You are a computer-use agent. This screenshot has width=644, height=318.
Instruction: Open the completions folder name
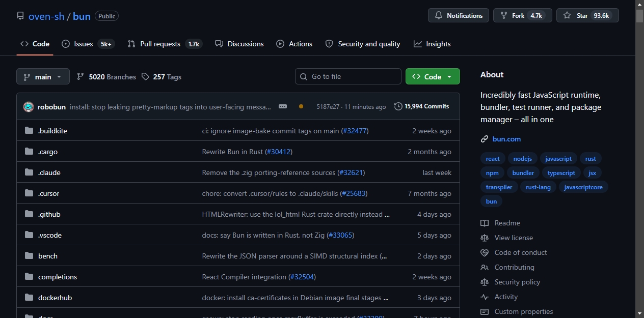(58, 277)
